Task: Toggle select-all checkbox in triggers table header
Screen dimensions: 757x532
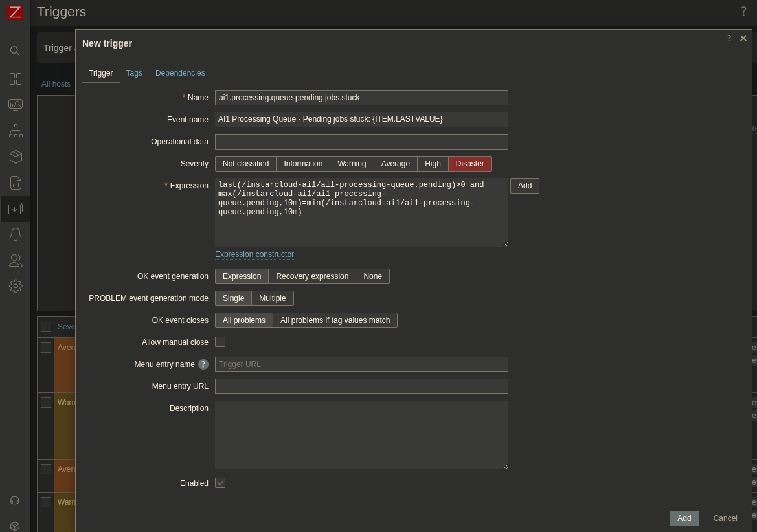Action: [x=46, y=327]
